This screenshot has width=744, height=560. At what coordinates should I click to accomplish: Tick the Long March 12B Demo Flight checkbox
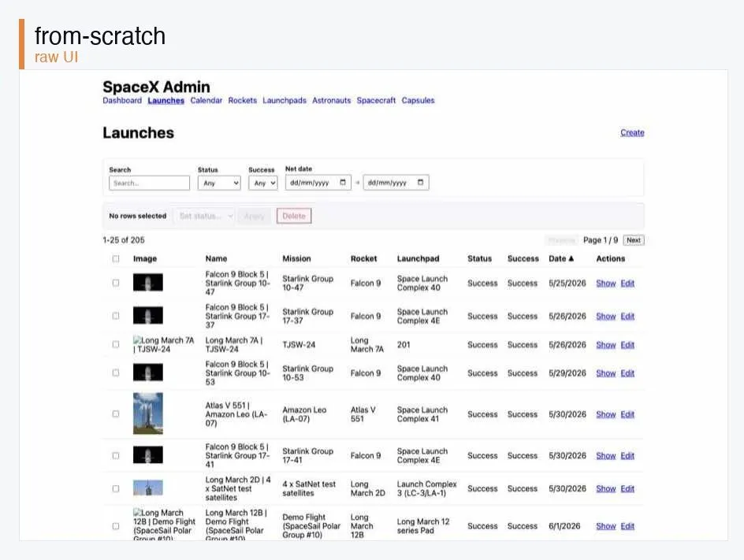click(116, 526)
